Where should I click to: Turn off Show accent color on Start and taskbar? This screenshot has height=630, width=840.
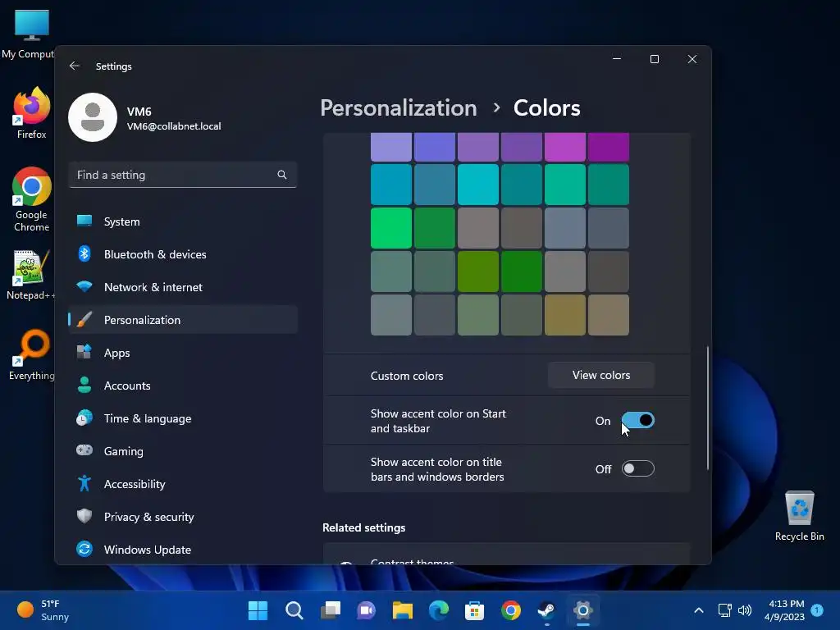pos(637,421)
